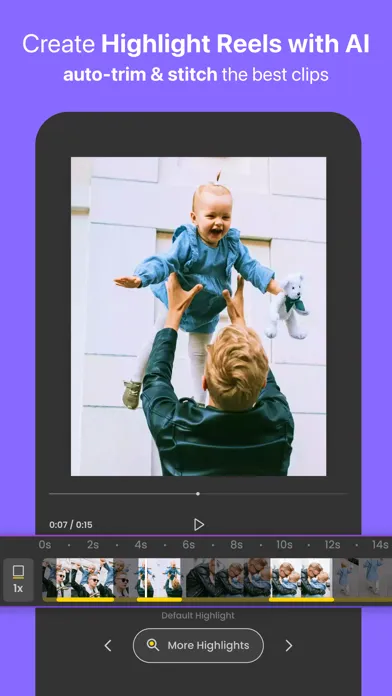
Task: Click the white playhead line in timeline
Action: pos(146,578)
